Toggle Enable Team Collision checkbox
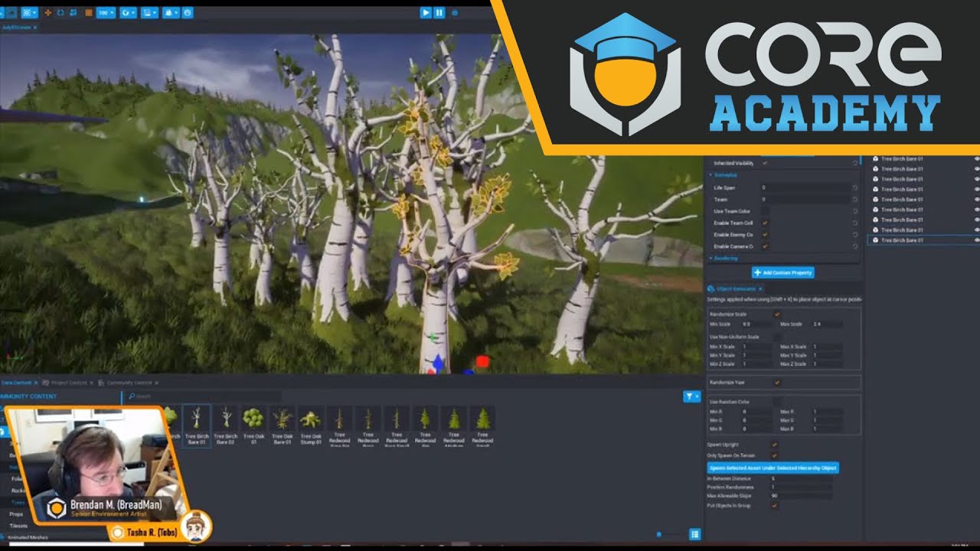This screenshot has height=551, width=980. click(x=765, y=223)
